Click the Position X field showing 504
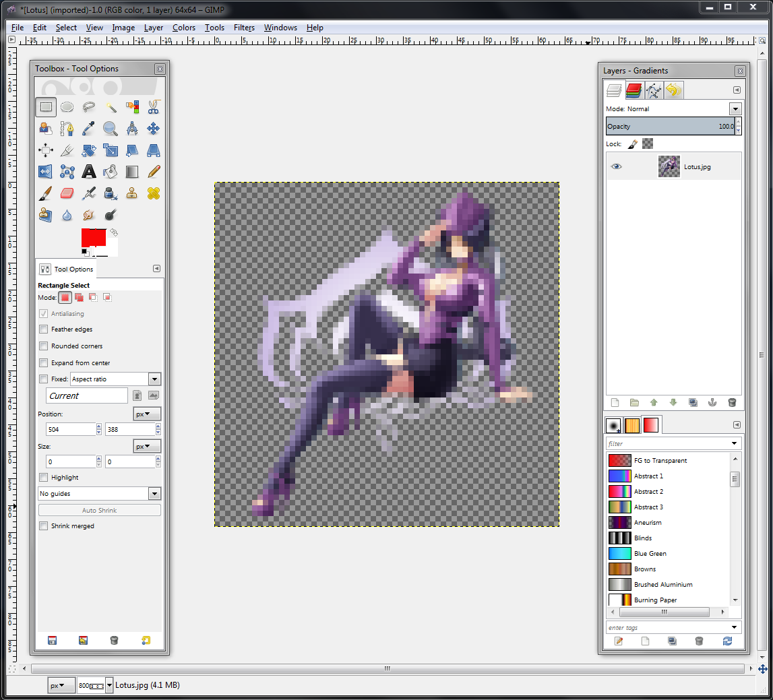 [71, 429]
